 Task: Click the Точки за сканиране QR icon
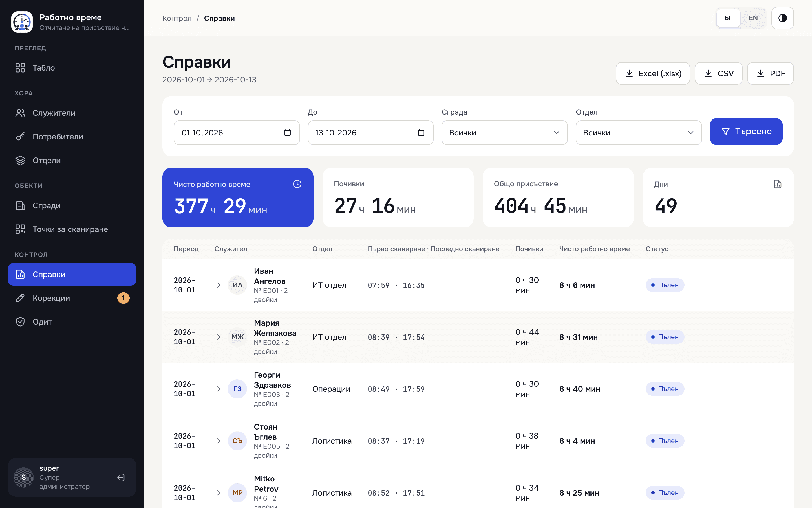(x=20, y=229)
